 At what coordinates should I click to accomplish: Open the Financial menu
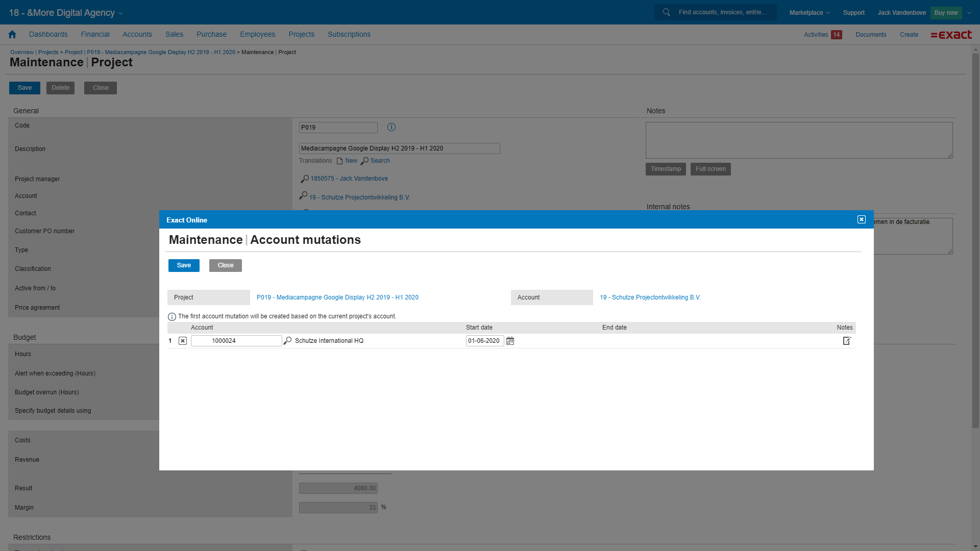coord(95,34)
